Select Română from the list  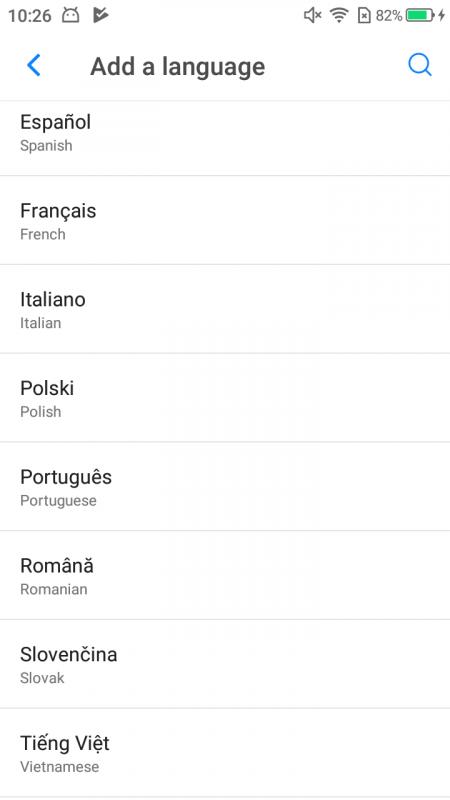(x=225, y=576)
